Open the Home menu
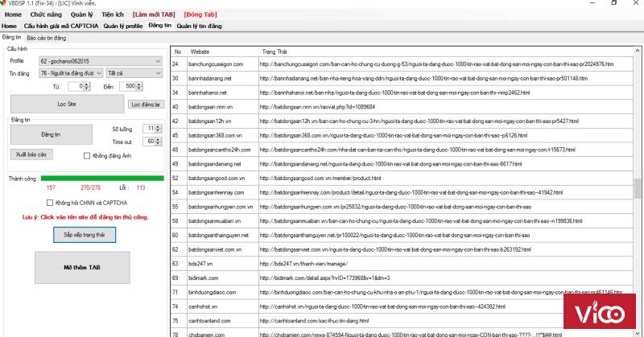Viewport: 644px width, 337px height. point(13,14)
